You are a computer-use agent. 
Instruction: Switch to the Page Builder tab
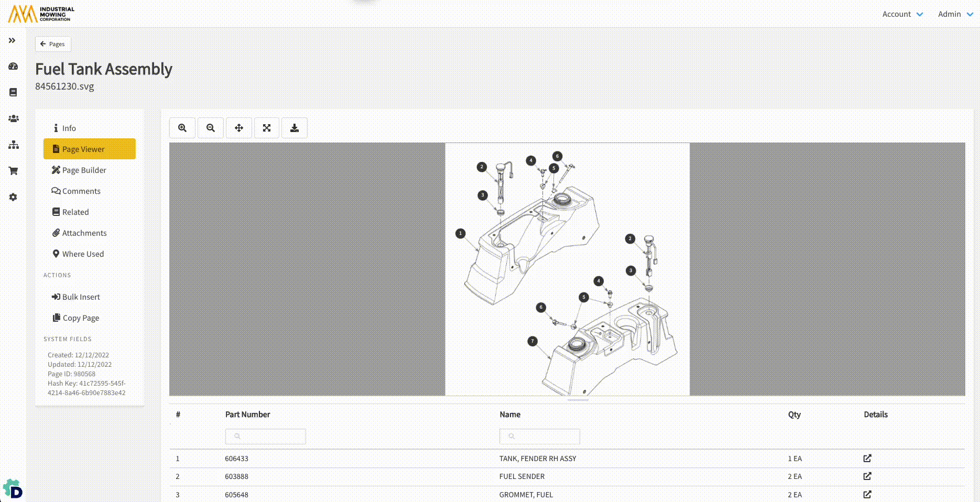click(x=84, y=170)
